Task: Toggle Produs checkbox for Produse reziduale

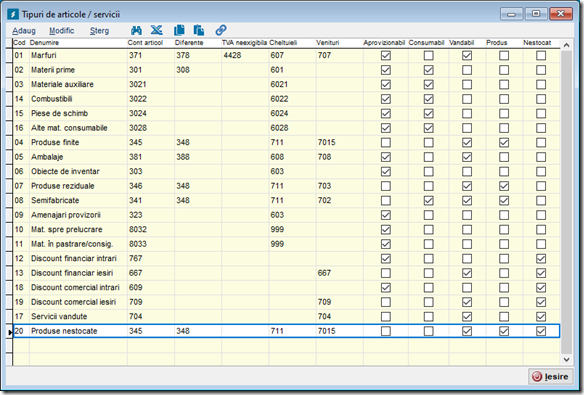Action: 504,186
